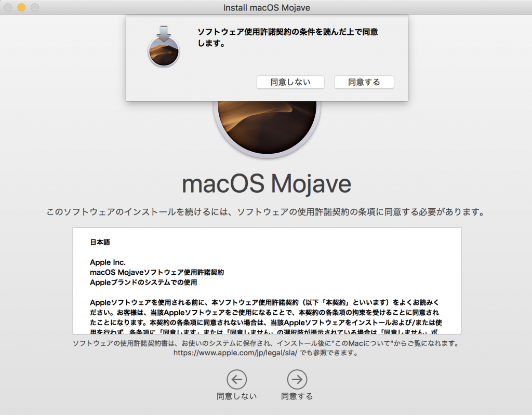Image resolution: width=532 pixels, height=415 pixels.
Task: Click the note ソフトウェアの使用許諾契約書は、お使いのシステムに保存され
Action: click(x=266, y=343)
